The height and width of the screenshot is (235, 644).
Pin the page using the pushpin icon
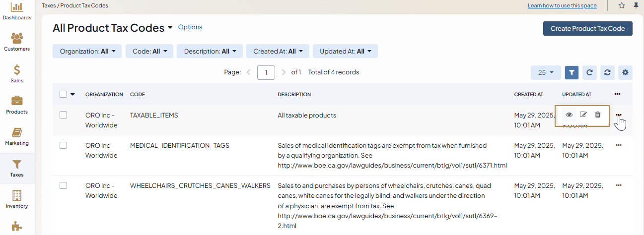636,5
